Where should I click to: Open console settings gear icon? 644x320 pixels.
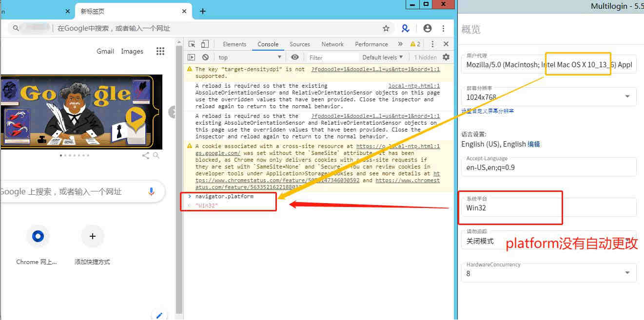446,57
